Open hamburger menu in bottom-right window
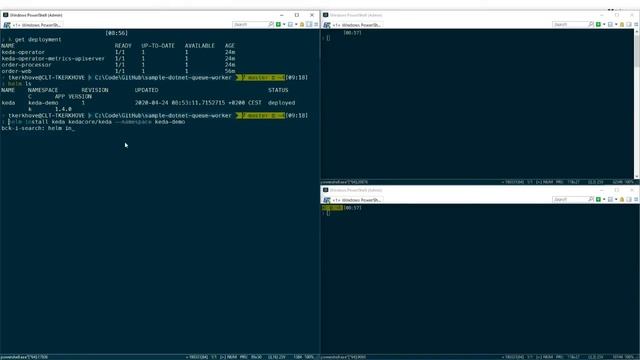Viewport: 640px width, 360px height. coord(636,199)
